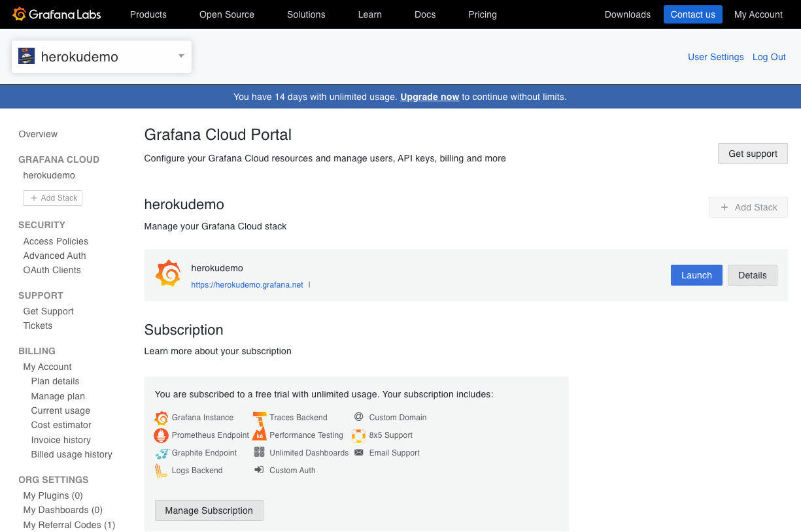Click the Get support button

click(x=753, y=154)
